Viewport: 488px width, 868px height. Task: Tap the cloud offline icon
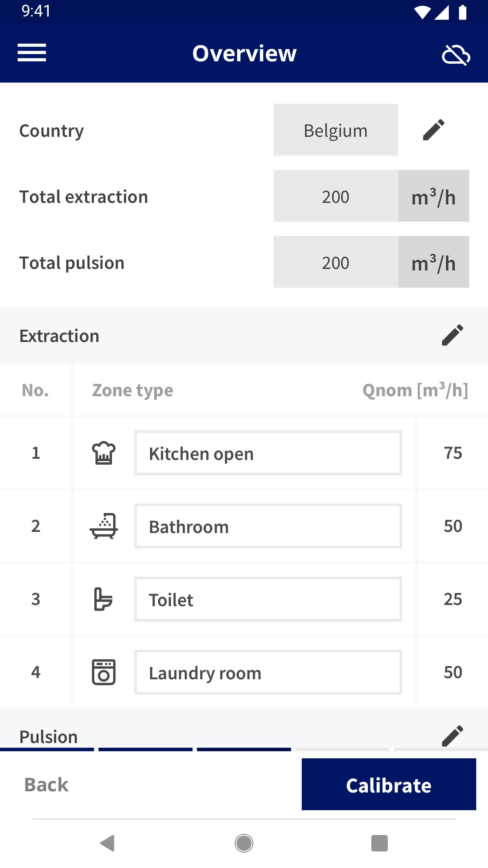point(456,54)
